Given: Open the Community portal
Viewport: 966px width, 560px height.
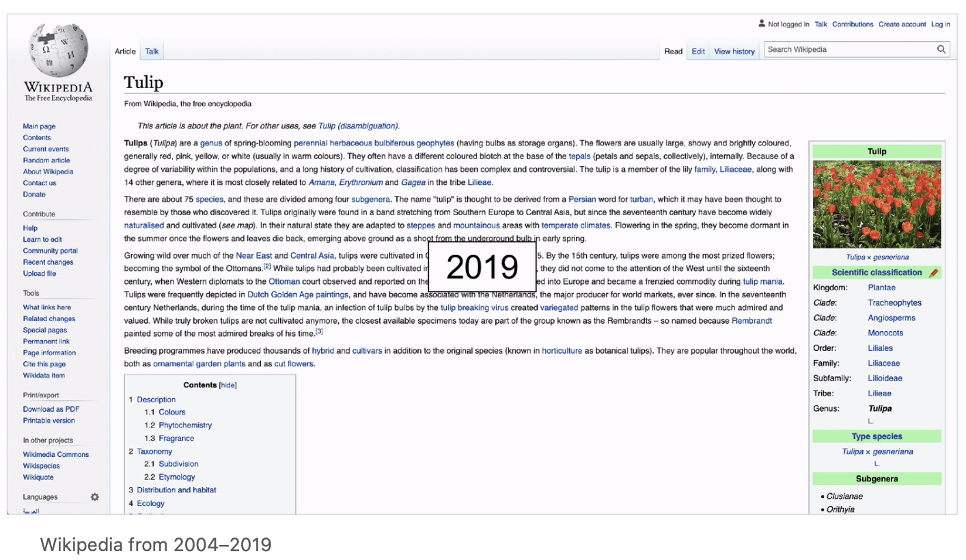Looking at the screenshot, I should 51,251.
